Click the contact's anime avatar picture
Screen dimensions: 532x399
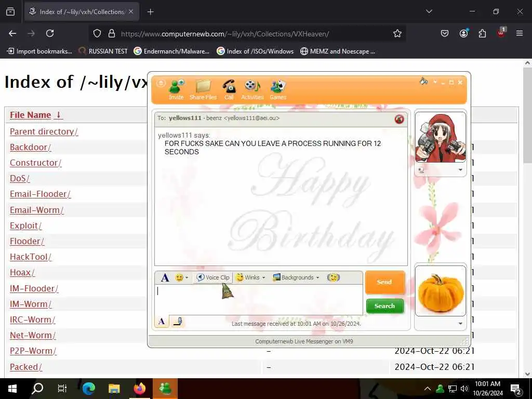[x=441, y=137]
